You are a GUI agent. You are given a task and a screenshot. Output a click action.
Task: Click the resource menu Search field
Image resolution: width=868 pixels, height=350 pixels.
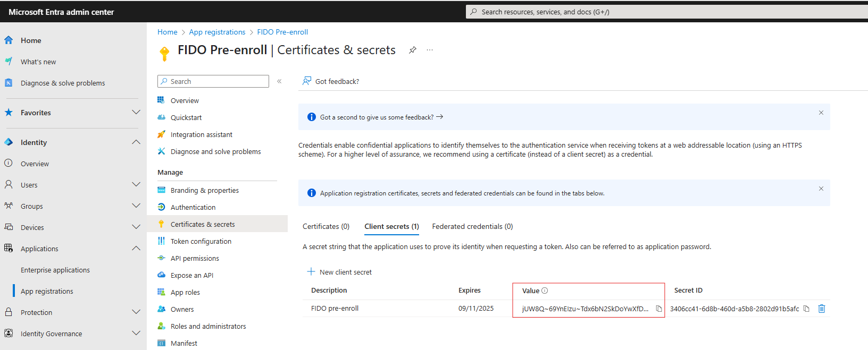pos(213,81)
